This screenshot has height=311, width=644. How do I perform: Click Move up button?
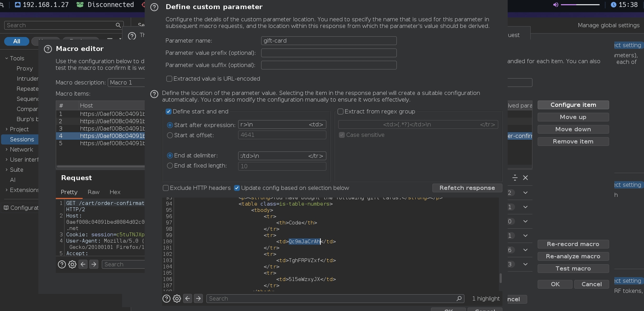(573, 117)
